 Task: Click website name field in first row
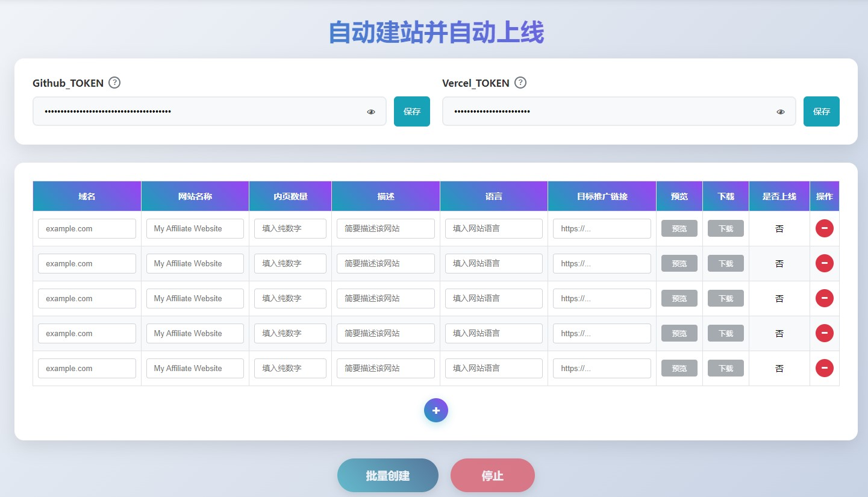[x=195, y=228]
